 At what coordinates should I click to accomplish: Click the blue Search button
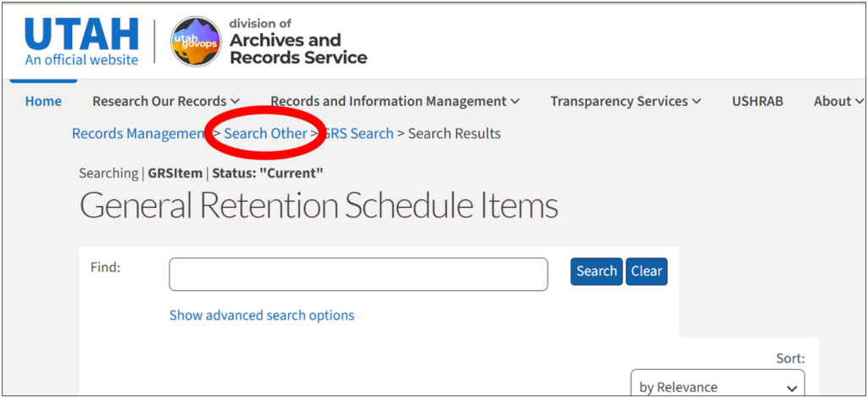[596, 271]
